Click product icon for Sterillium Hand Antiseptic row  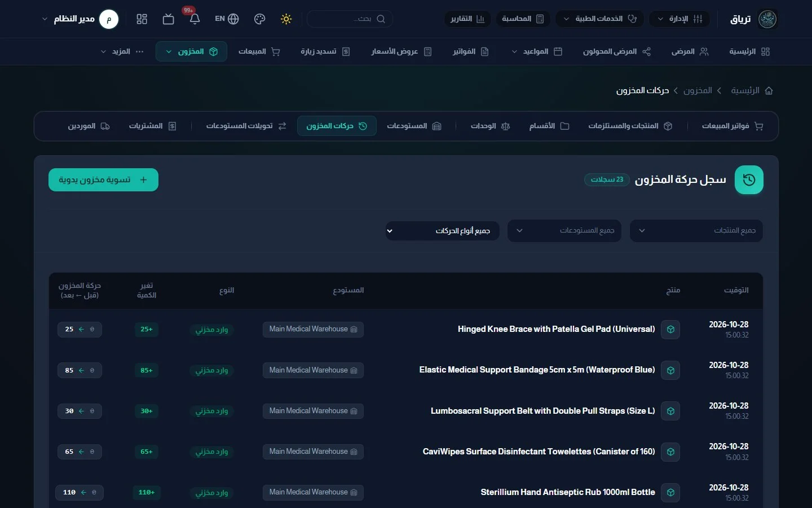pos(670,493)
